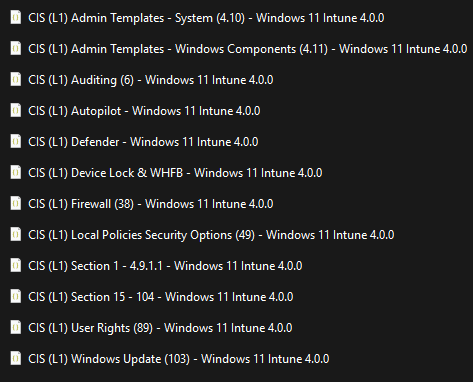The image size is (473, 382).
Task: Select the Autopilot policy file icon
Action: coord(15,111)
